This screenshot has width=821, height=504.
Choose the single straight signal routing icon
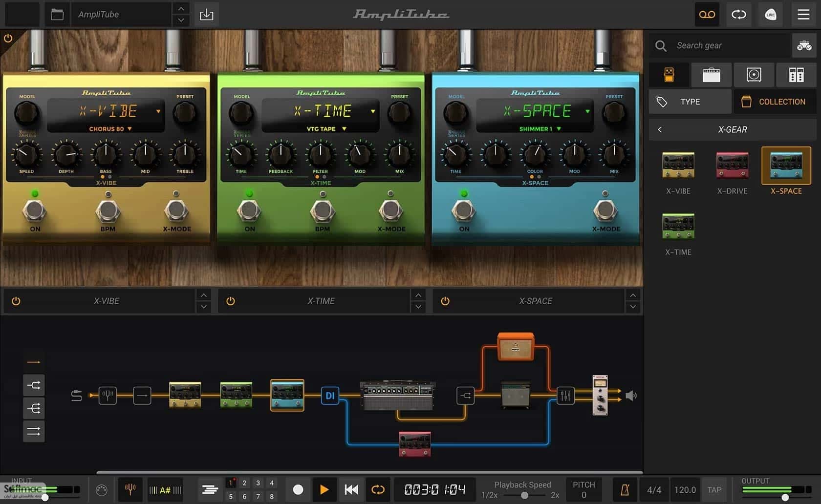pyautogui.click(x=34, y=362)
